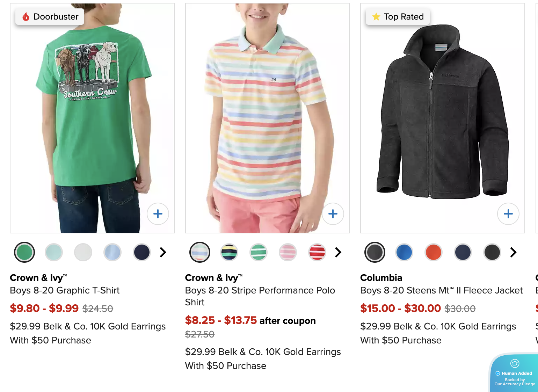Image resolution: width=538 pixels, height=392 pixels.
Task: Select the pink striped polo swatch
Action: pyautogui.click(x=288, y=252)
